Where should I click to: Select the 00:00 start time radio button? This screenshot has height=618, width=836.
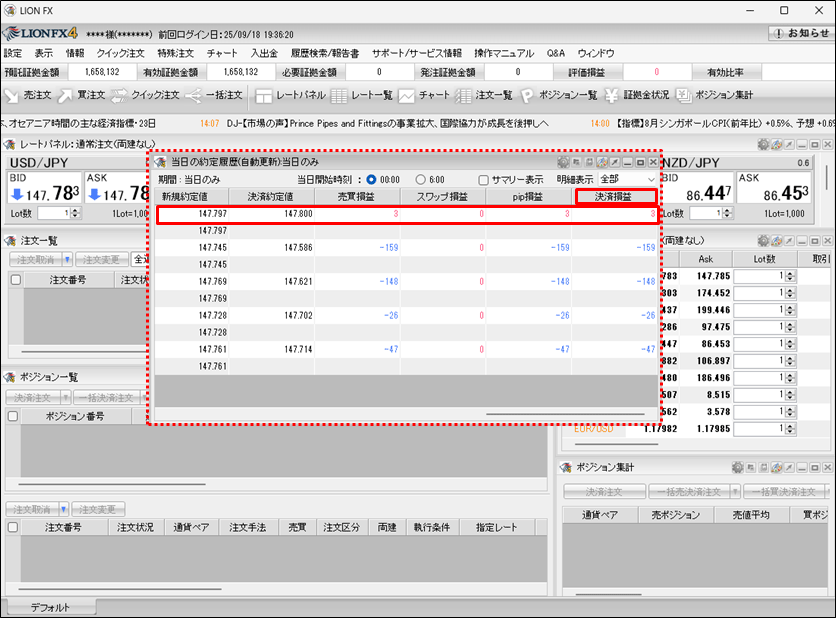372,179
